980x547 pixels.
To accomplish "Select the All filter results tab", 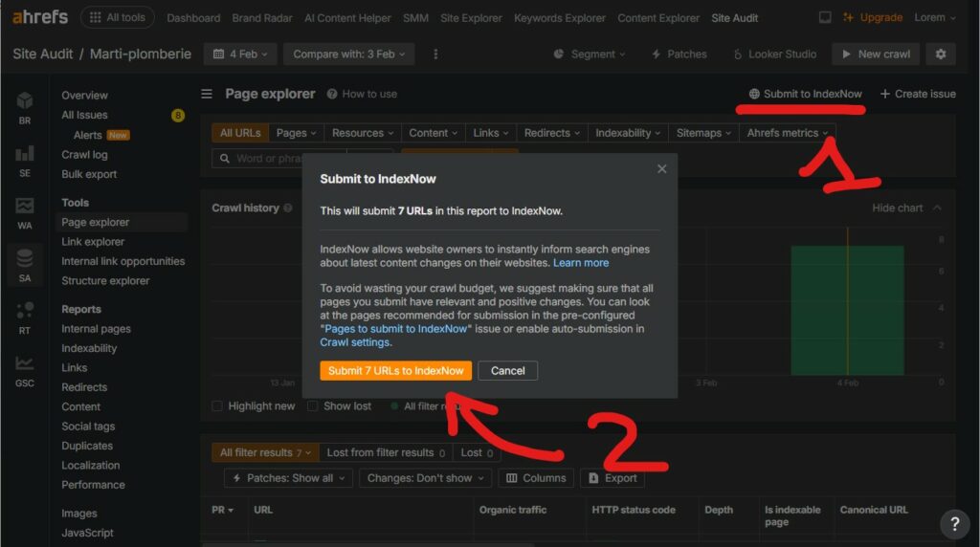I will [265, 452].
